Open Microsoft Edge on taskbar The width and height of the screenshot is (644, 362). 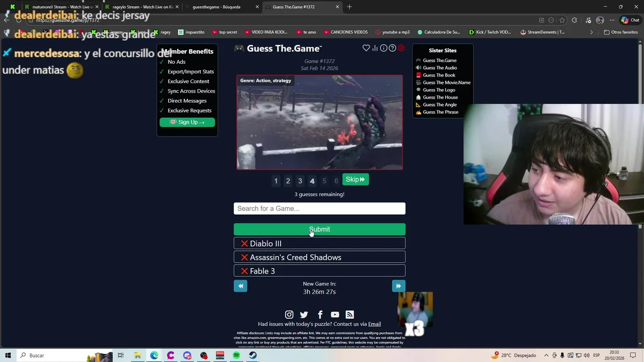pos(154,355)
